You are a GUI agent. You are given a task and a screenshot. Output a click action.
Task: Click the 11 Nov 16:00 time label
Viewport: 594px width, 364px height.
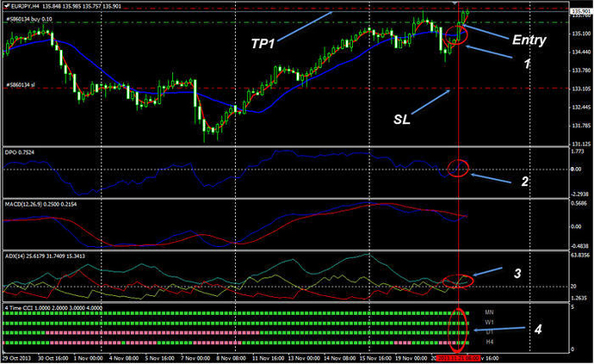tap(269, 358)
